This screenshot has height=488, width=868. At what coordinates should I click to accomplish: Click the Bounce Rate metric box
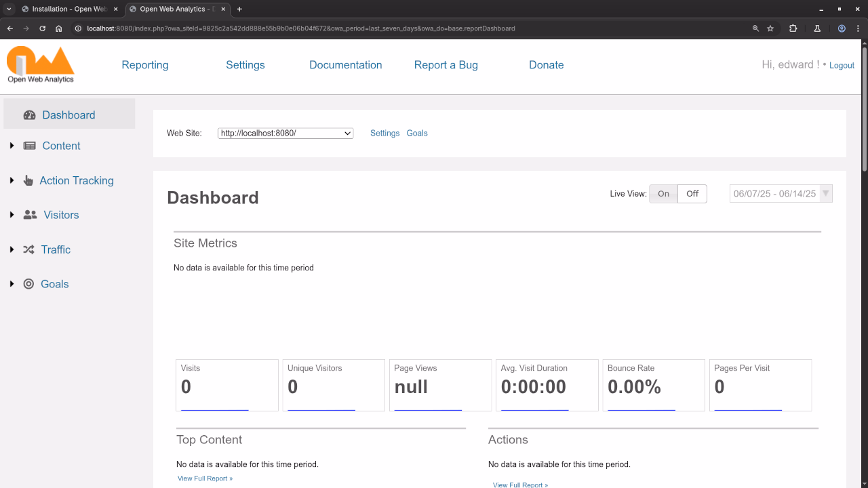coord(654,385)
